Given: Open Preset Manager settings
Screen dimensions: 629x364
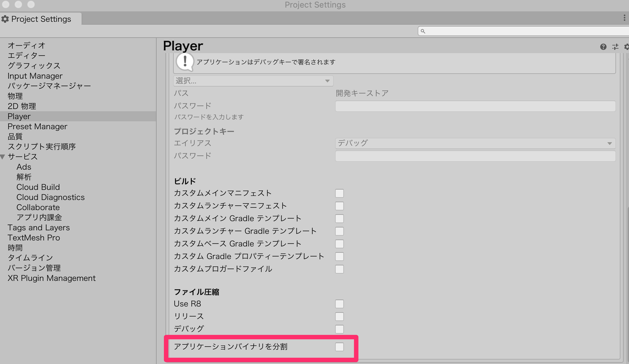Looking at the screenshot, I should click(x=38, y=126).
